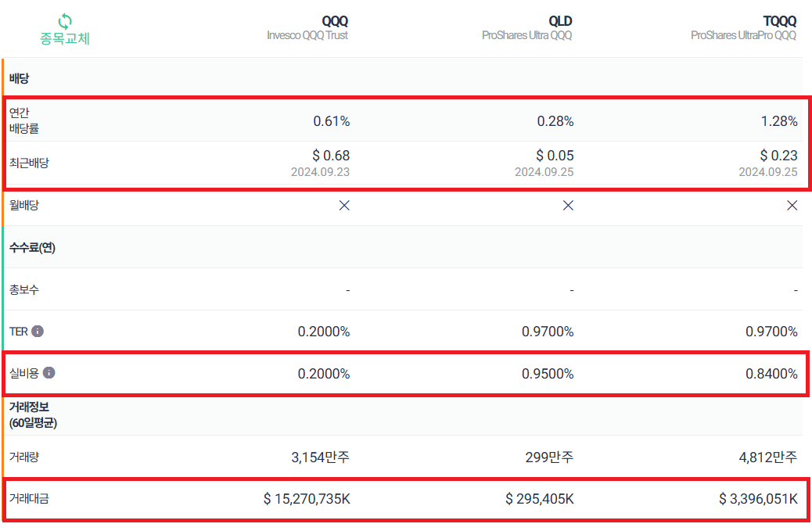The image size is (812, 531).
Task: Click TQQQ dividend date 2024.09.25
Action: click(x=767, y=172)
